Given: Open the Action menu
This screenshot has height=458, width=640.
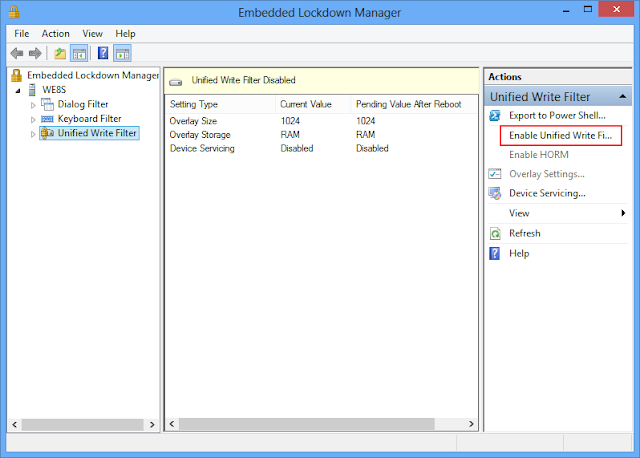Looking at the screenshot, I should click(56, 33).
